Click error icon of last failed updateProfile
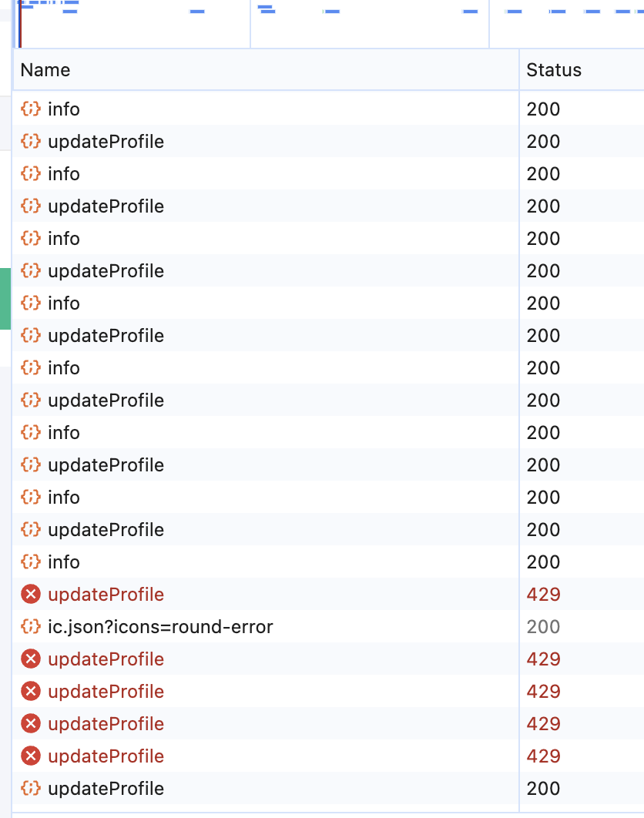The height and width of the screenshot is (818, 644). pyautogui.click(x=30, y=756)
